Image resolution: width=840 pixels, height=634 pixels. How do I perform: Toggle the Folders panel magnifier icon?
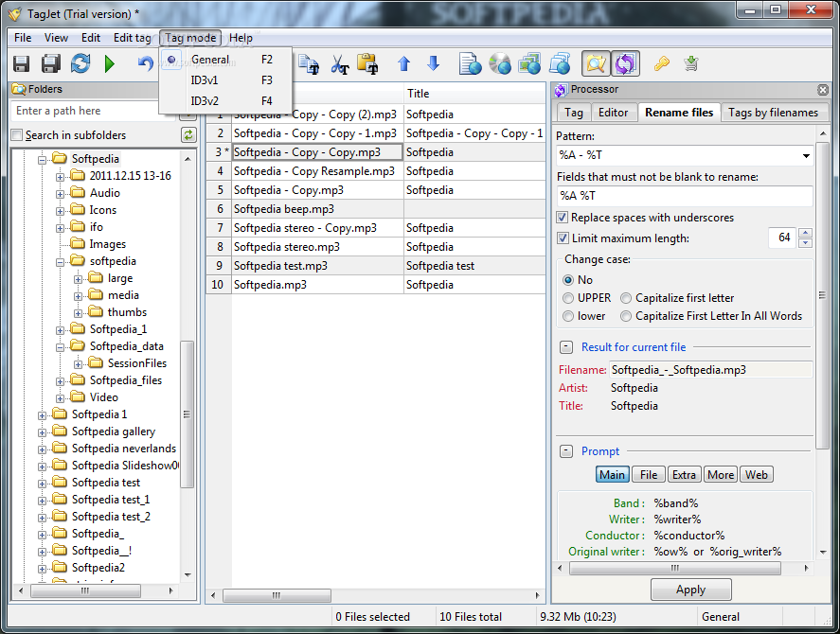[x=596, y=63]
